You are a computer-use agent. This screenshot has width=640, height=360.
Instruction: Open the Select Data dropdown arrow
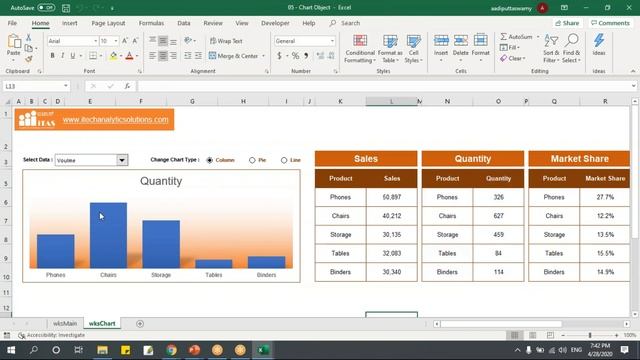(x=122, y=160)
